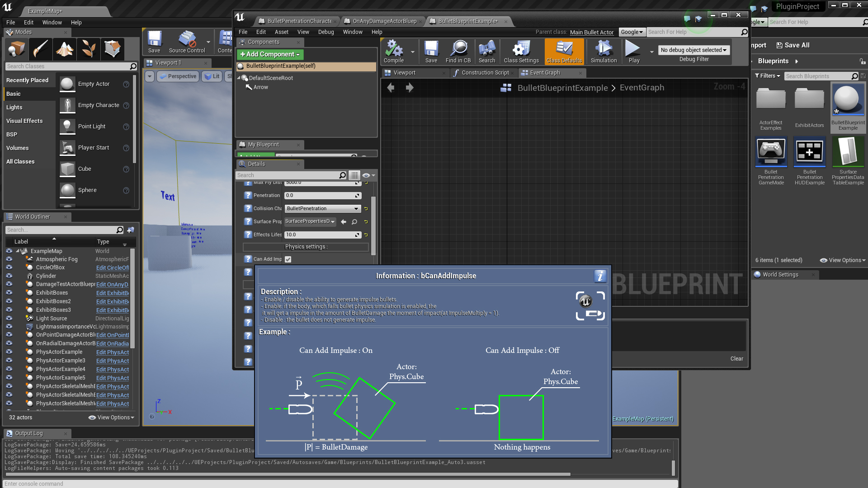The image size is (868, 488).
Task: Select the Lights category in Modes
Action: pos(14,108)
